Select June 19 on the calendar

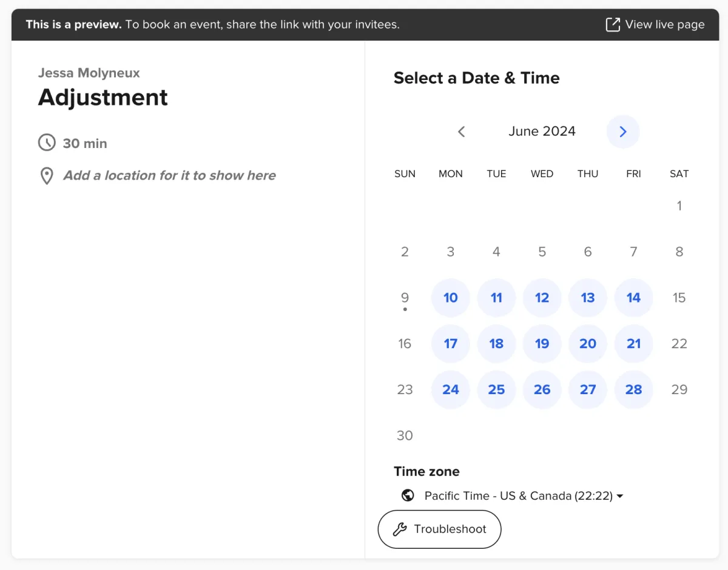click(542, 344)
